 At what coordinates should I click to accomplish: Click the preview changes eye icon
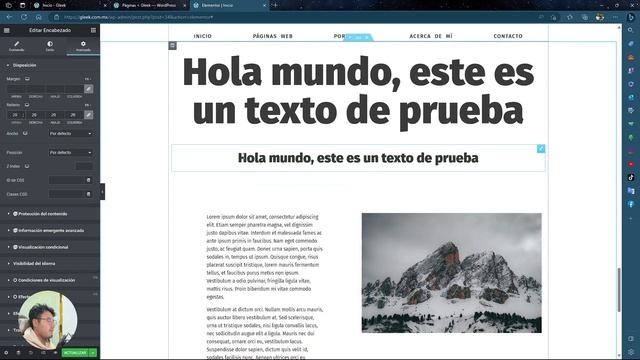[56, 353]
